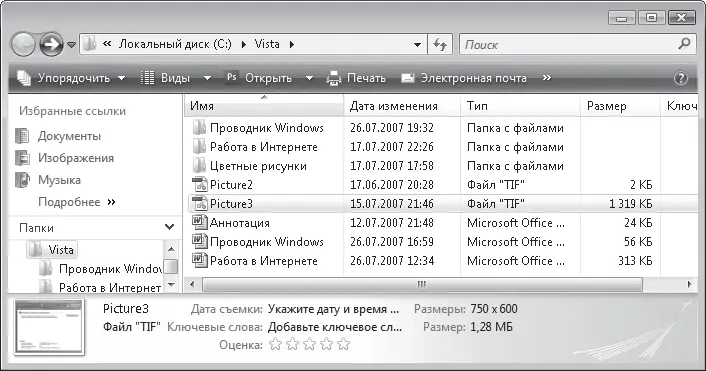Click folder tree scrollbar up arrow
Viewport: 706px width, 371px height.
click(171, 249)
